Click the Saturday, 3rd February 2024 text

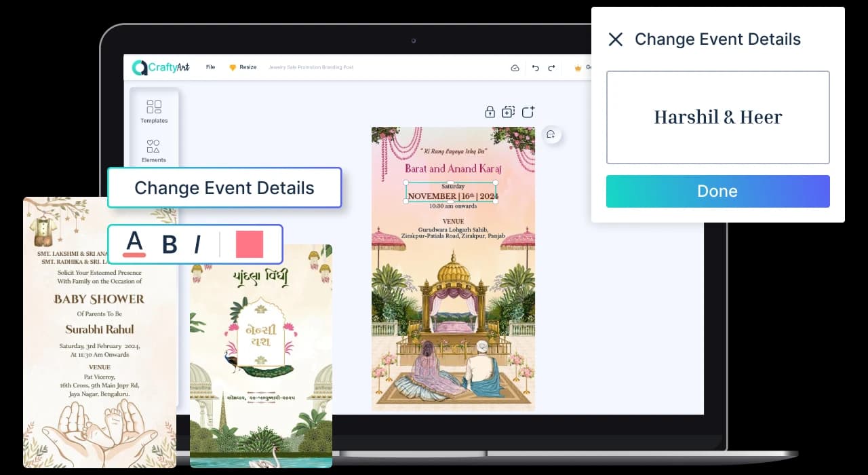pos(99,346)
